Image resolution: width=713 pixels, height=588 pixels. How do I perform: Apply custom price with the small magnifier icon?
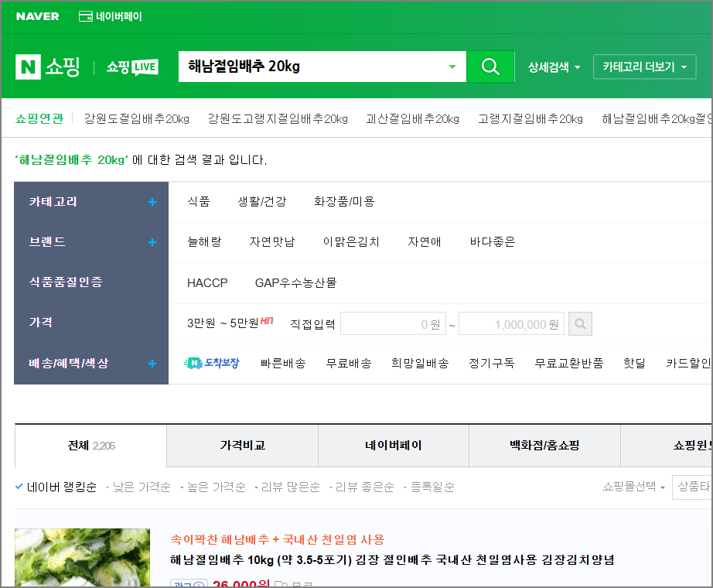point(580,323)
